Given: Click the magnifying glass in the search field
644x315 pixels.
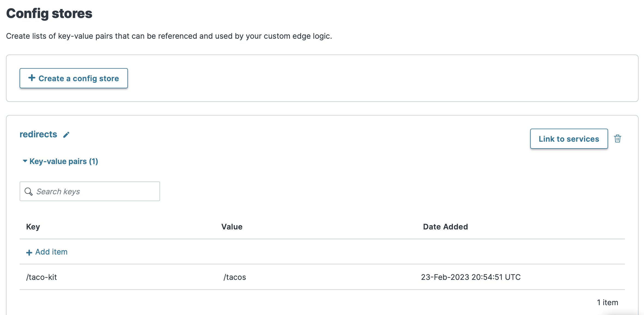Looking at the screenshot, I should [x=28, y=191].
